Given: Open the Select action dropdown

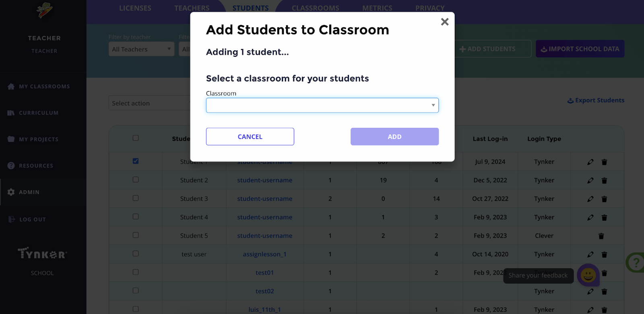Looking at the screenshot, I should [150, 103].
